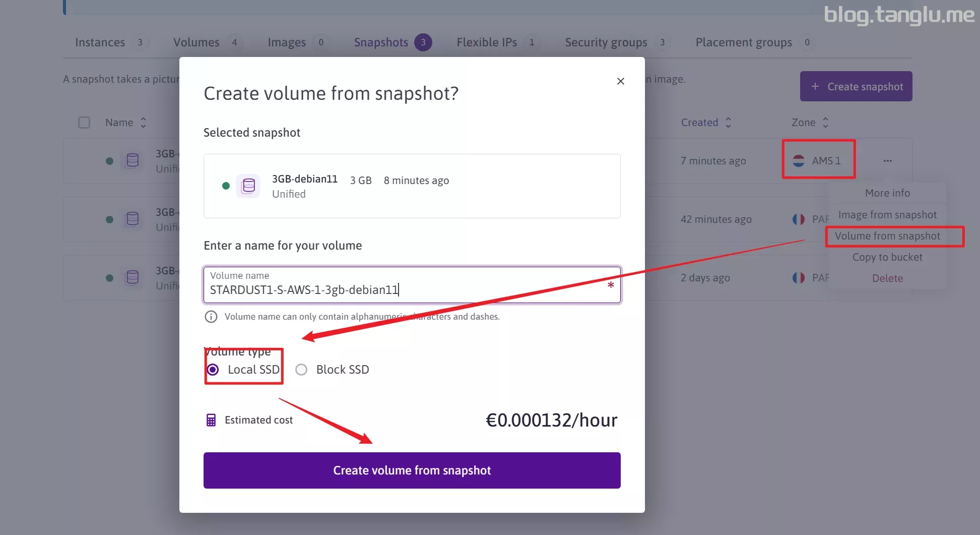The height and width of the screenshot is (535, 980).
Task: Click the Estimated cost calculator icon
Action: point(211,420)
